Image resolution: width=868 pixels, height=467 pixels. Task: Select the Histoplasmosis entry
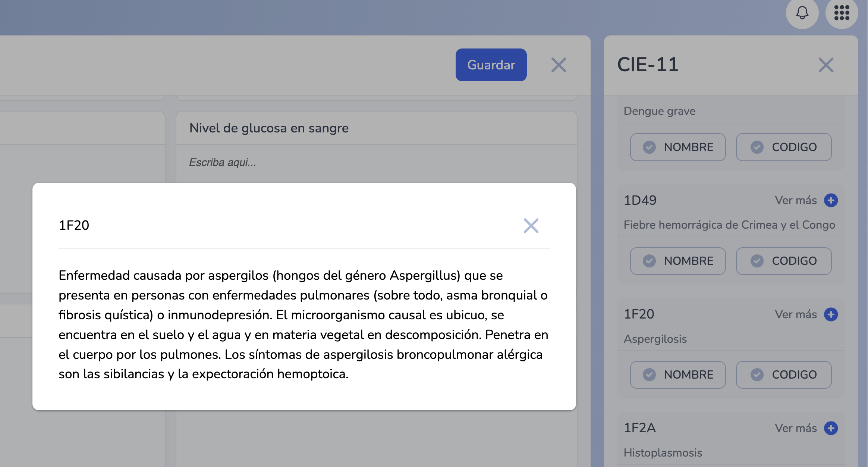tap(663, 453)
